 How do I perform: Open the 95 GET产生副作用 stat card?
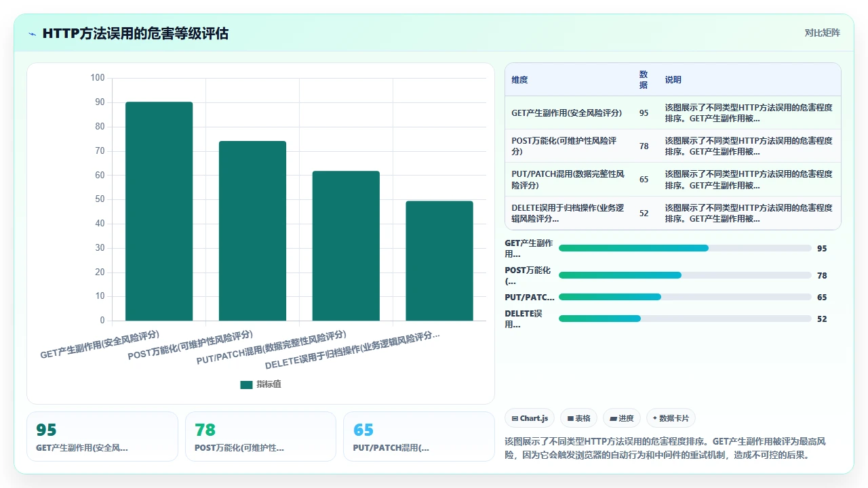pos(102,436)
